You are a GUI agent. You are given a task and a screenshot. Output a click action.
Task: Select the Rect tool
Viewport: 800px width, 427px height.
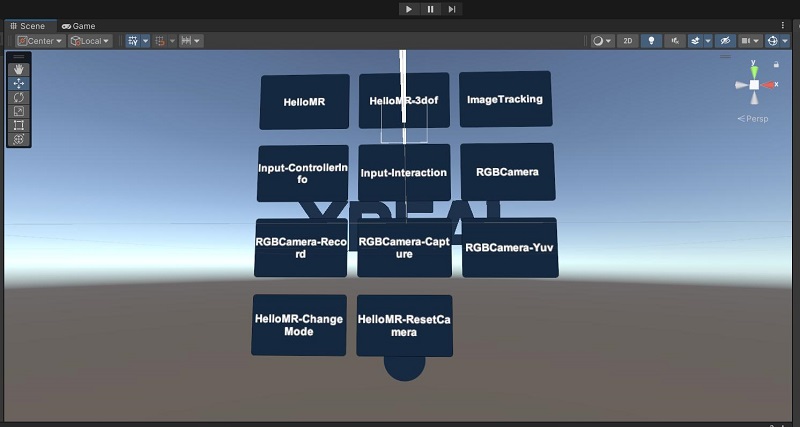pos(19,126)
